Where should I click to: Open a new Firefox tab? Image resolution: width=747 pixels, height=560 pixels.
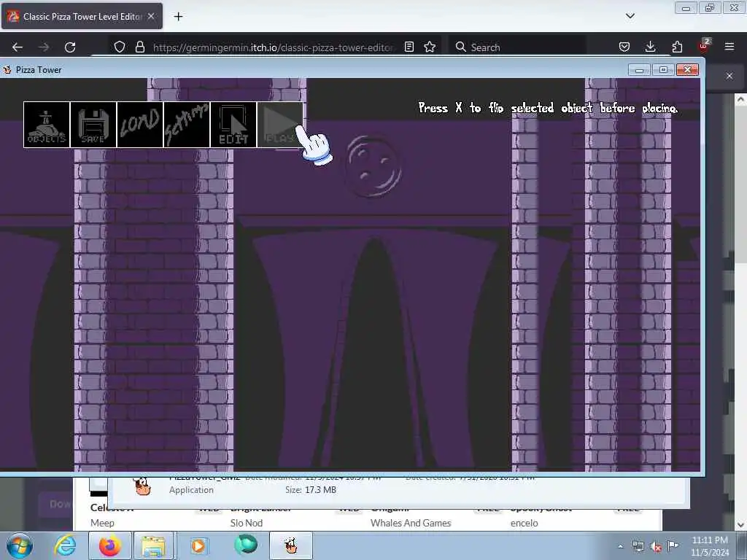point(178,17)
